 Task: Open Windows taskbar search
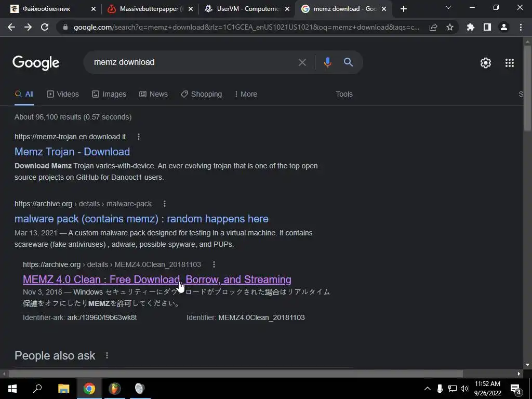[37, 389]
